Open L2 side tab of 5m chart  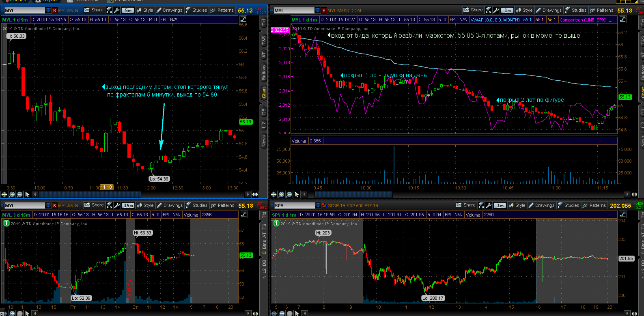pos(264,125)
